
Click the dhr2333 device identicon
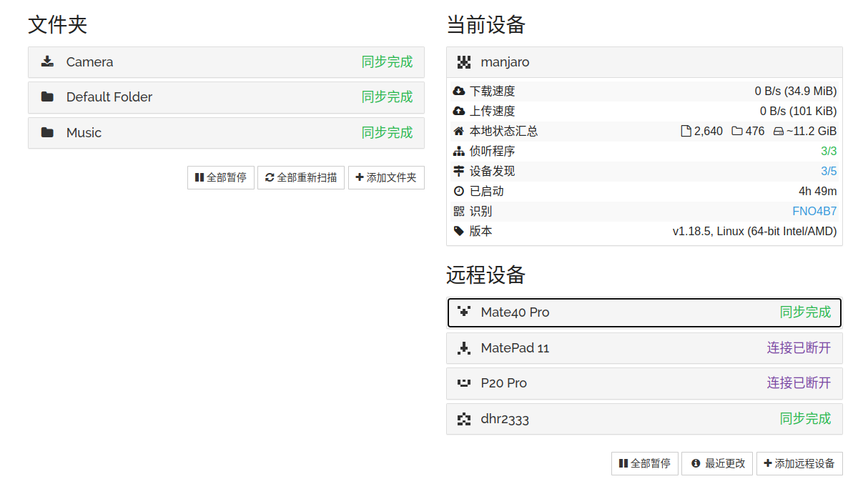[x=464, y=419]
